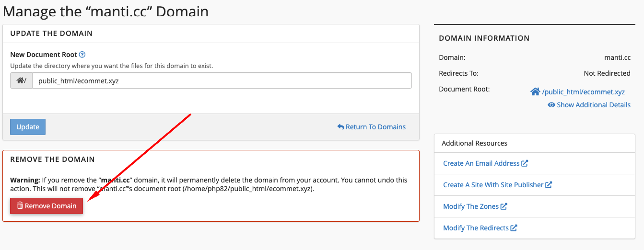Click the back arrow icon beside Return To Domains
Screen dimensions: 644x250
point(340,127)
